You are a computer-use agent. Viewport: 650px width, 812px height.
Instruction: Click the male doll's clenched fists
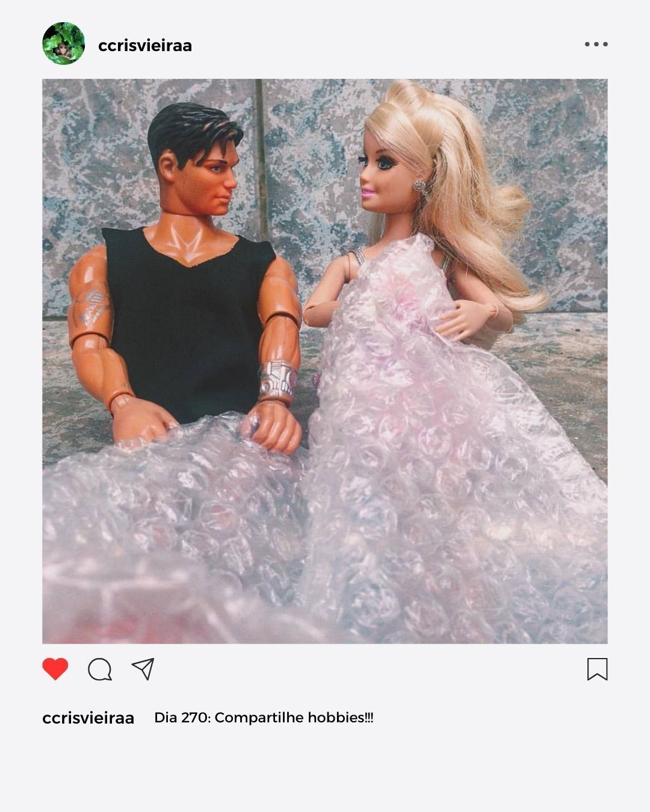208,427
